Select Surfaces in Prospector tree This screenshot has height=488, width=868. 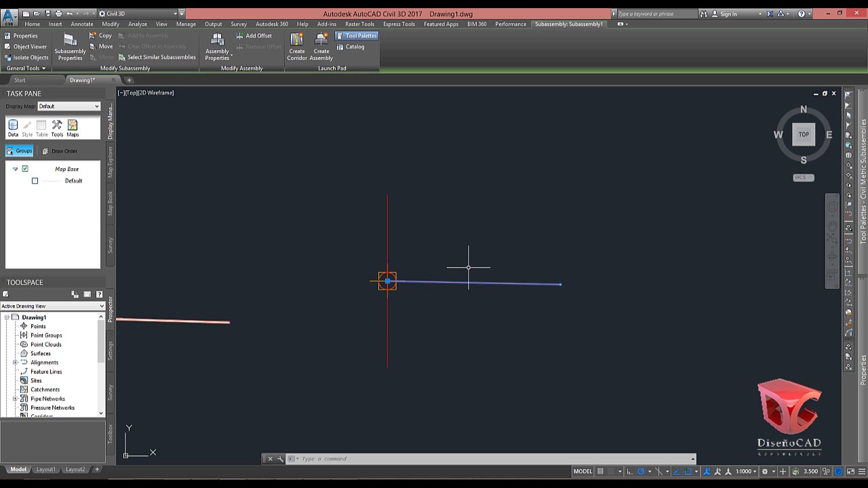[x=41, y=353]
